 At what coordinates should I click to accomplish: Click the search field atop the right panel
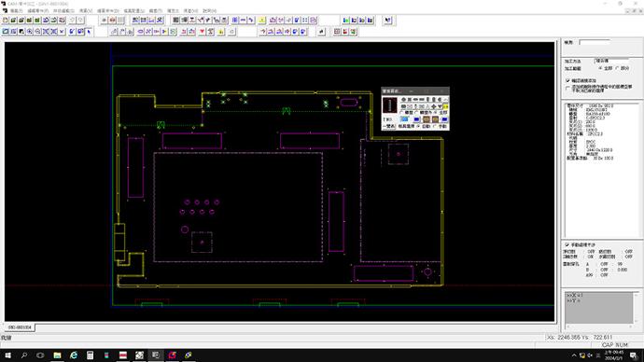(595, 42)
